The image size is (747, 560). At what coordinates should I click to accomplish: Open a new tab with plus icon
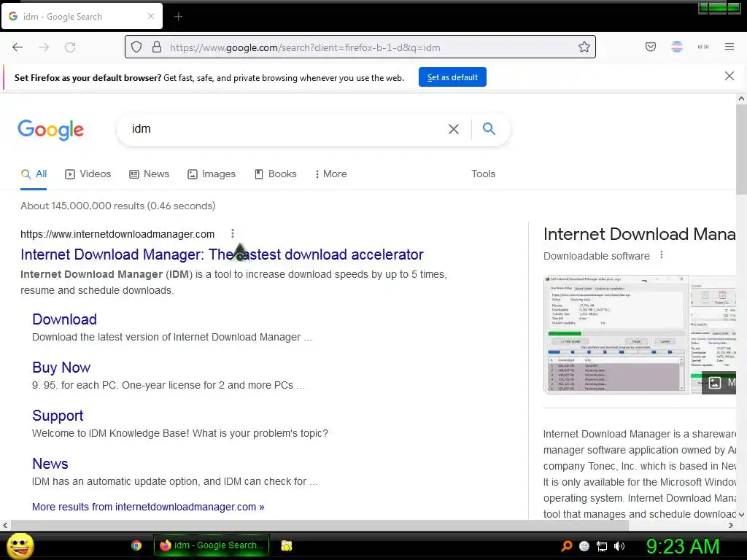click(178, 17)
